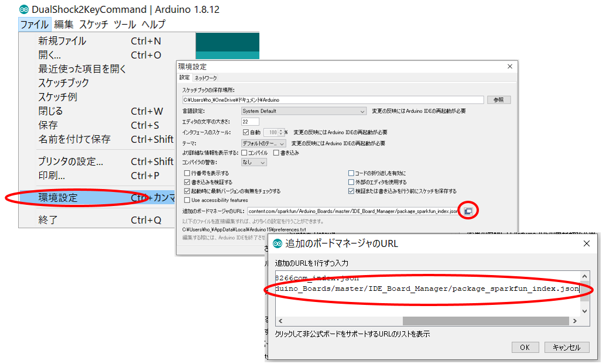Open the ヘルプ menu
Screen dimensions: 606x364
[x=153, y=25]
